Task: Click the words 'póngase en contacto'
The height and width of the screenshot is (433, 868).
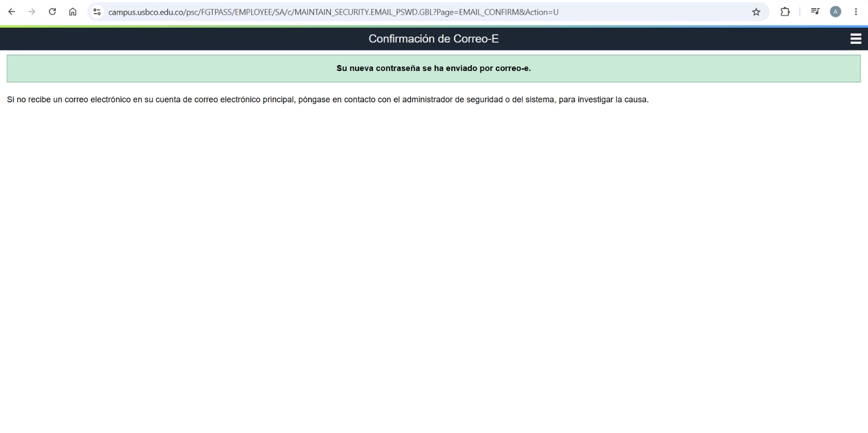Action: point(337,100)
